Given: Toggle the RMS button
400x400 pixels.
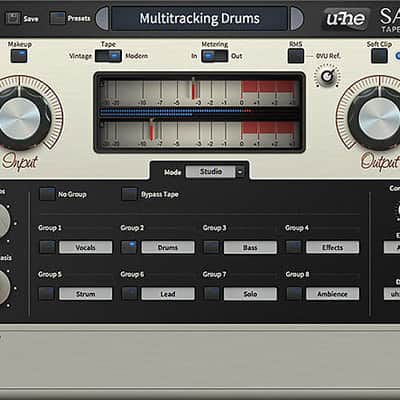Looking at the screenshot, I should [x=296, y=56].
